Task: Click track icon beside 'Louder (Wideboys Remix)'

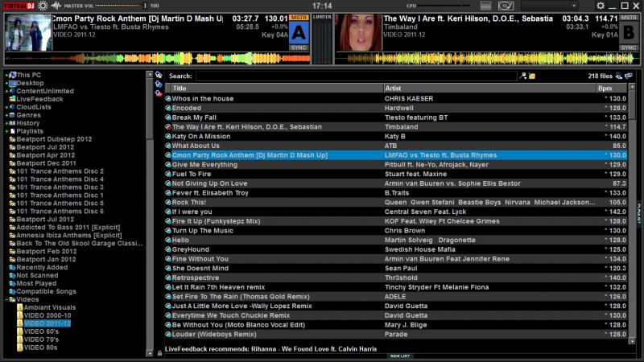Action: (168, 335)
